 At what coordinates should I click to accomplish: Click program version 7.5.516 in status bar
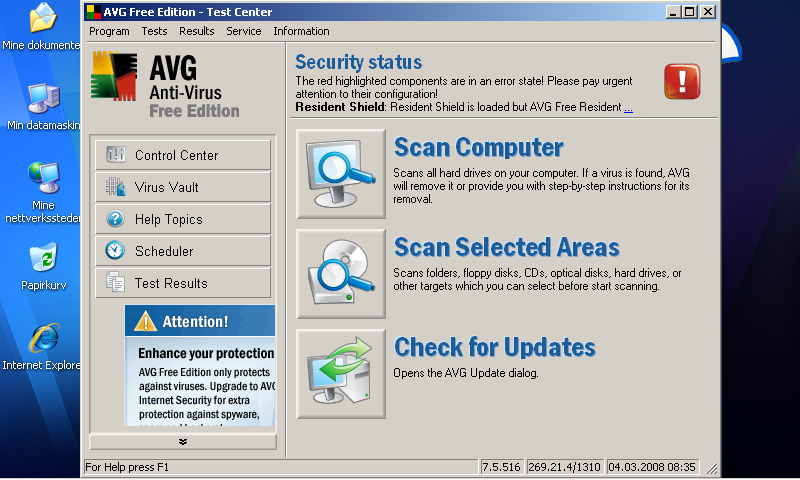[501, 467]
